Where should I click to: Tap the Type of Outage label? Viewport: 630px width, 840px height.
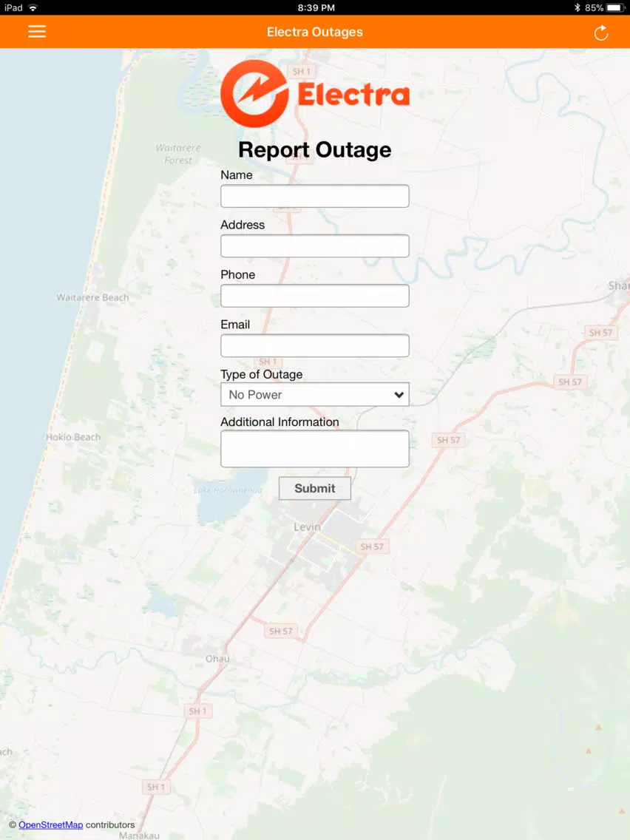pos(262,374)
